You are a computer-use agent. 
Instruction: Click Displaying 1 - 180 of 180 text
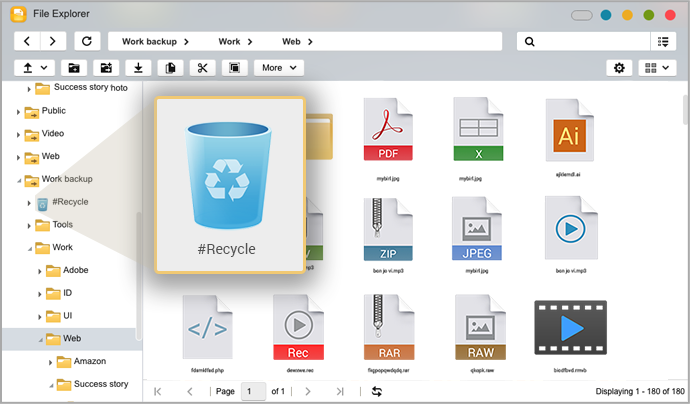coord(640,391)
